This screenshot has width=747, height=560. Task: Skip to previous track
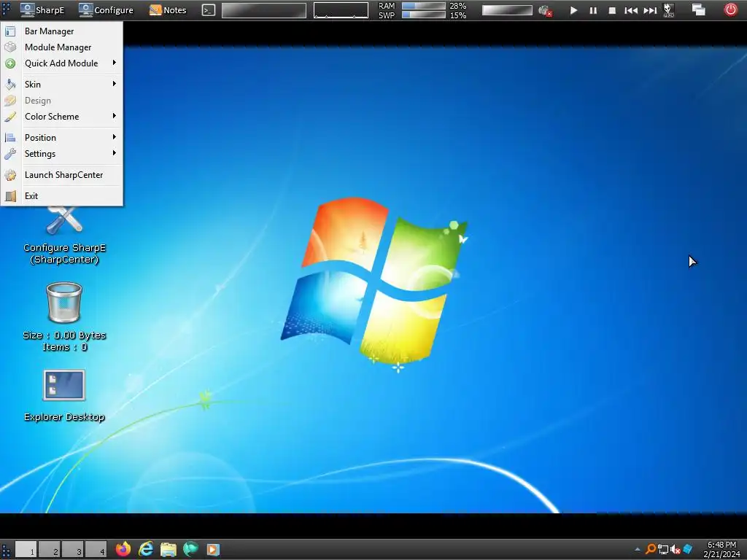tap(631, 10)
